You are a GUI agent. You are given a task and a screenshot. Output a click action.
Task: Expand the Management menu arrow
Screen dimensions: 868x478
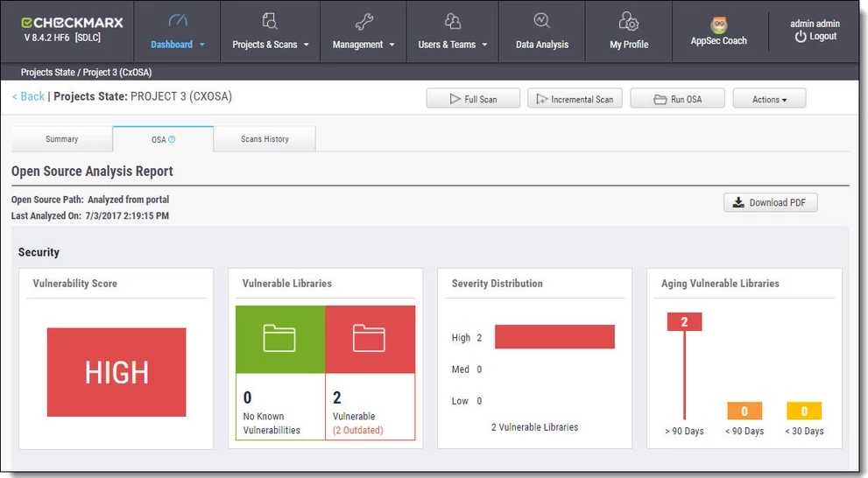pos(392,45)
